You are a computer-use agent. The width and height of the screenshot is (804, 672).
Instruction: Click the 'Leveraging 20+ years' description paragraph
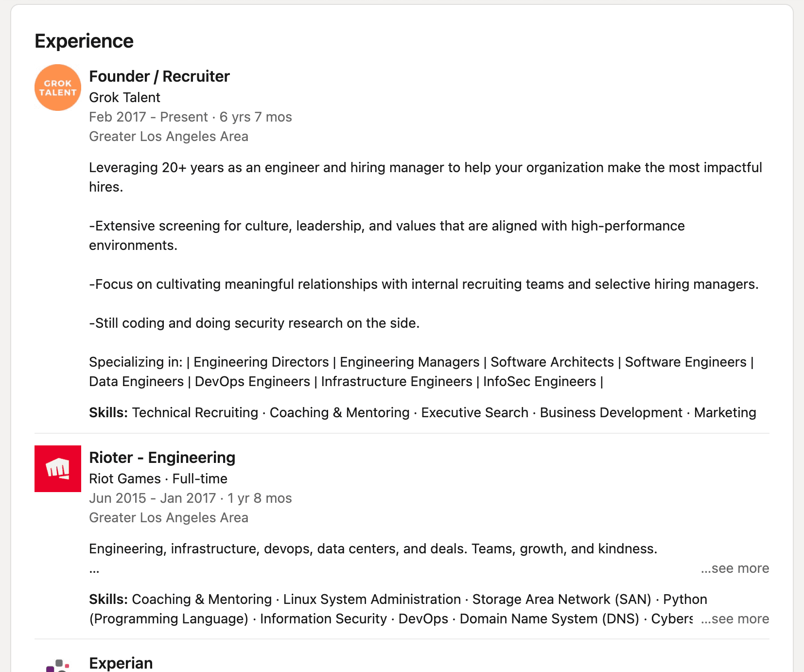click(x=425, y=177)
